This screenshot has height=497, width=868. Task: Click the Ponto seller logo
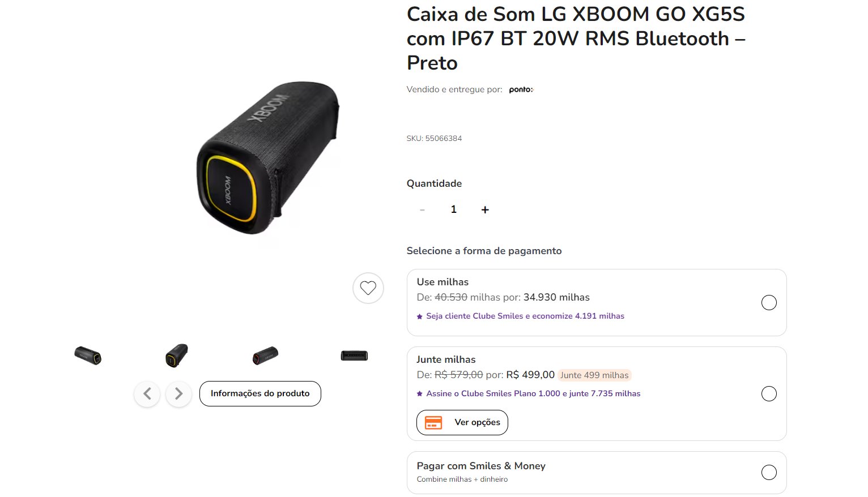pyautogui.click(x=521, y=89)
